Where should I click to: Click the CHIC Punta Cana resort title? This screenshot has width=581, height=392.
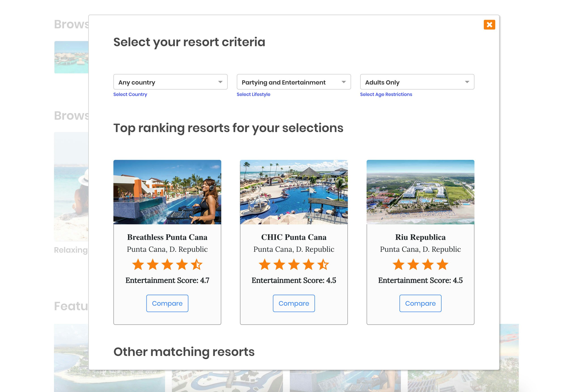[294, 237]
